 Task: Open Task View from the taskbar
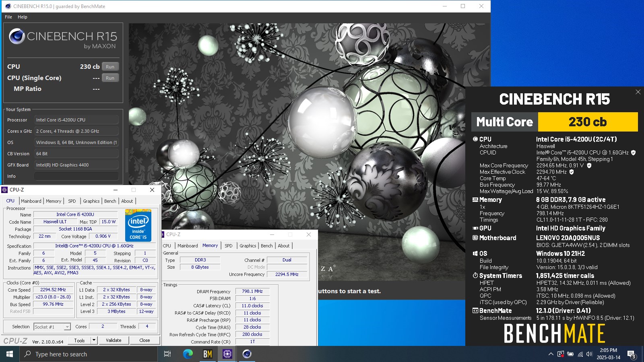[x=167, y=354]
